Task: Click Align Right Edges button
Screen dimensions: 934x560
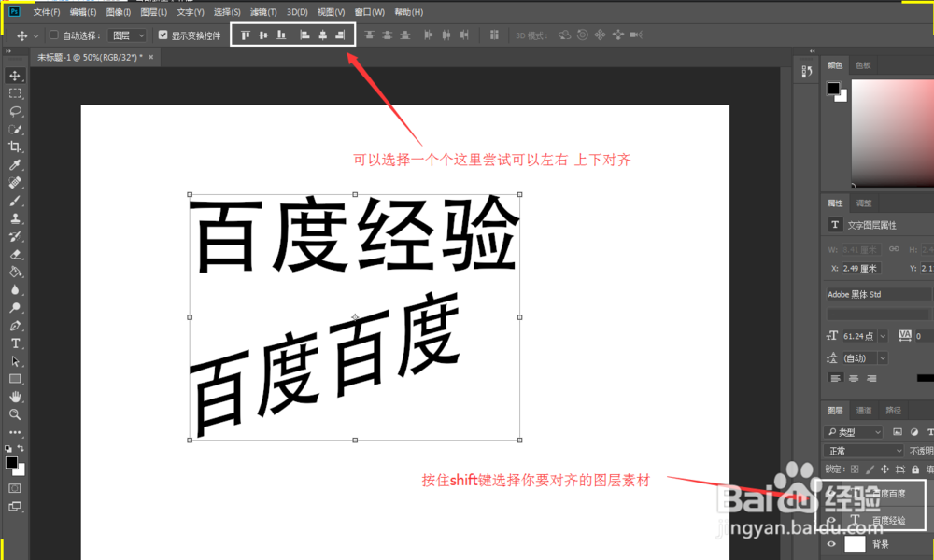Action: click(340, 35)
